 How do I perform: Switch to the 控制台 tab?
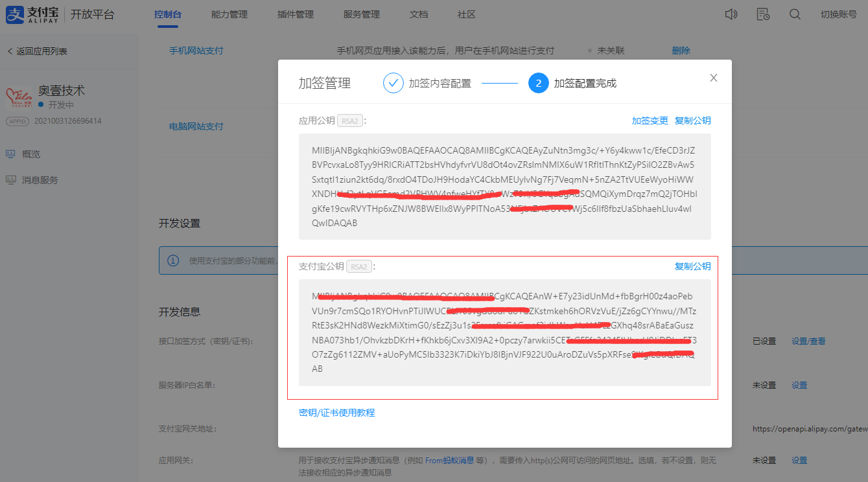pyautogui.click(x=168, y=14)
